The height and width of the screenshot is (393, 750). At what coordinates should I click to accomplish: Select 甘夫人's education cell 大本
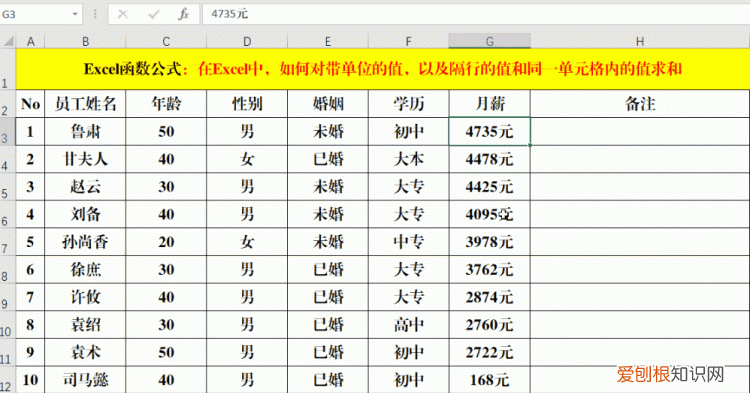408,159
